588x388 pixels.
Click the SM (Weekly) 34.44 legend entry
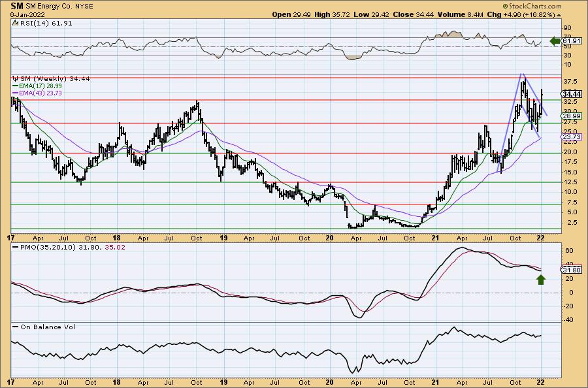click(55, 79)
